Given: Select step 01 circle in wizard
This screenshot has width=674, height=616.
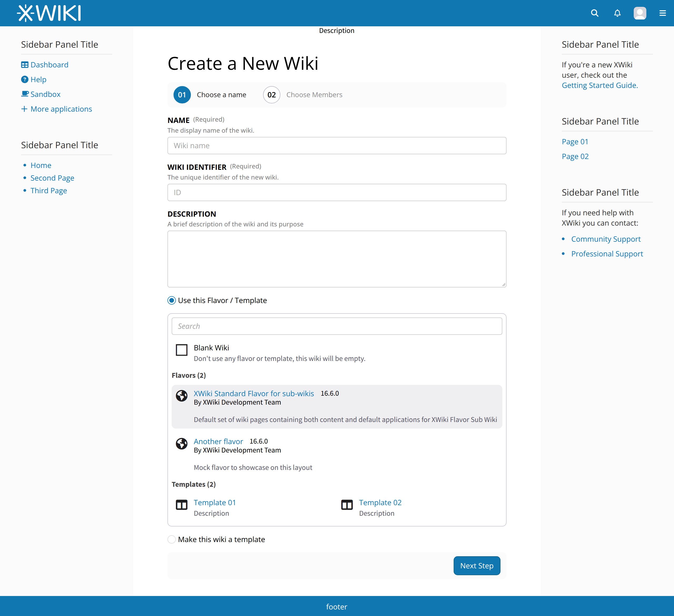Looking at the screenshot, I should click(x=182, y=95).
